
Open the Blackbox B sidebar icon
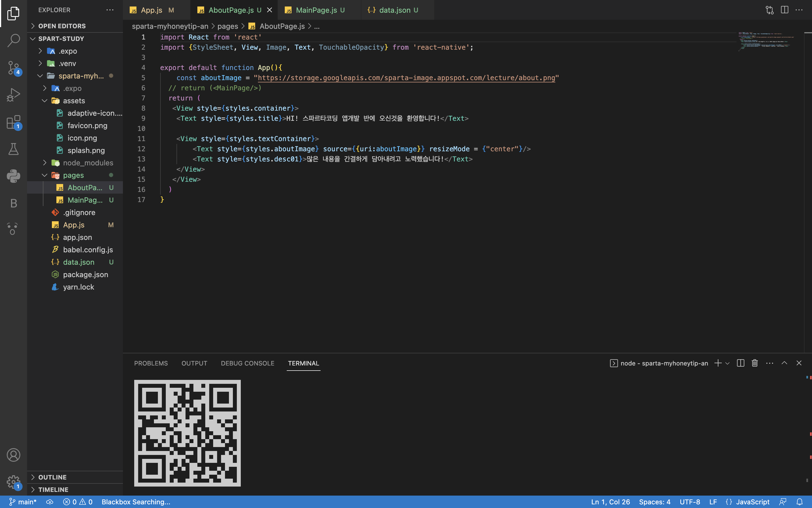coord(14,203)
